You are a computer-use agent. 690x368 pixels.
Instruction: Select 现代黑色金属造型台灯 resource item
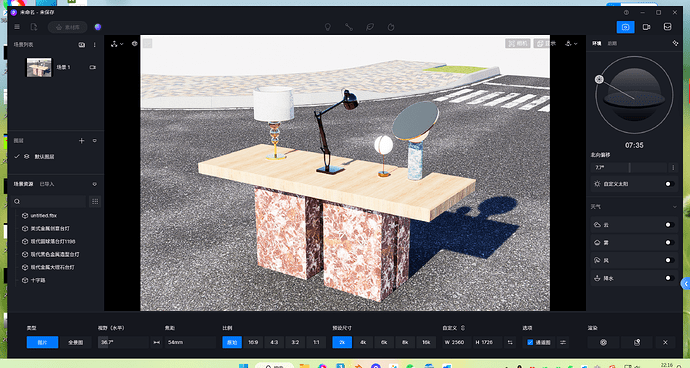pos(55,254)
